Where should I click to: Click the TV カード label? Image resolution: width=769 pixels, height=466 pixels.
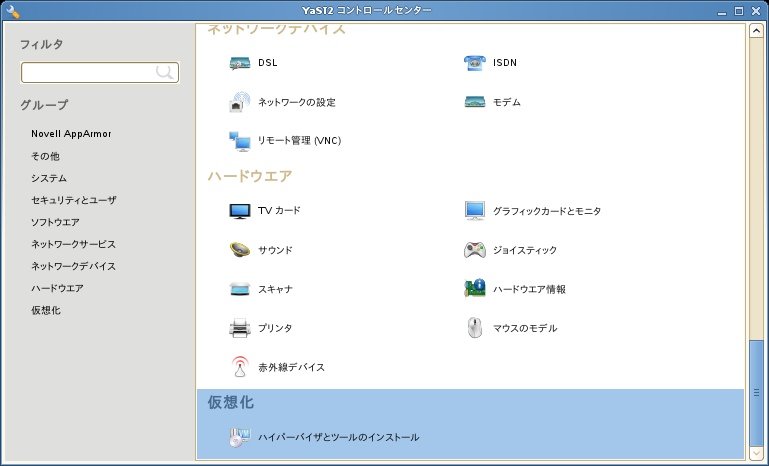click(x=279, y=210)
